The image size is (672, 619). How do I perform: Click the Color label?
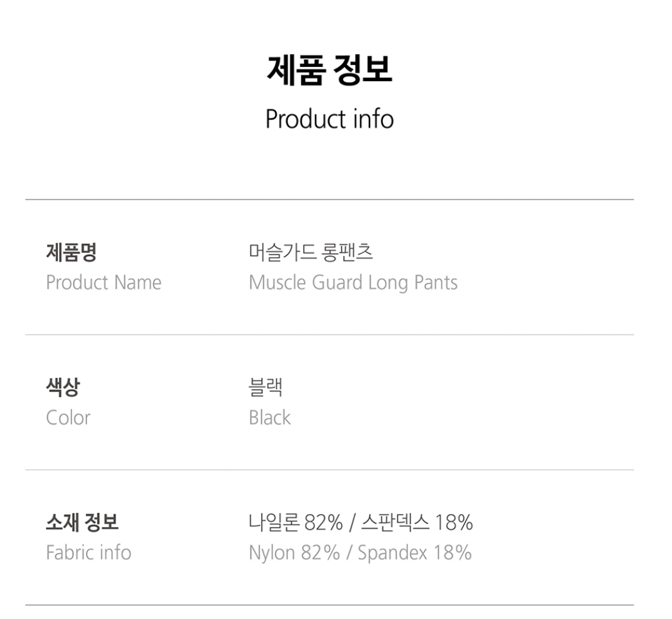pyautogui.click(x=68, y=418)
